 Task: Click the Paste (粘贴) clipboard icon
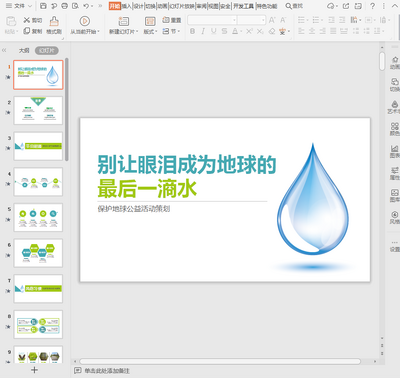(x=11, y=22)
